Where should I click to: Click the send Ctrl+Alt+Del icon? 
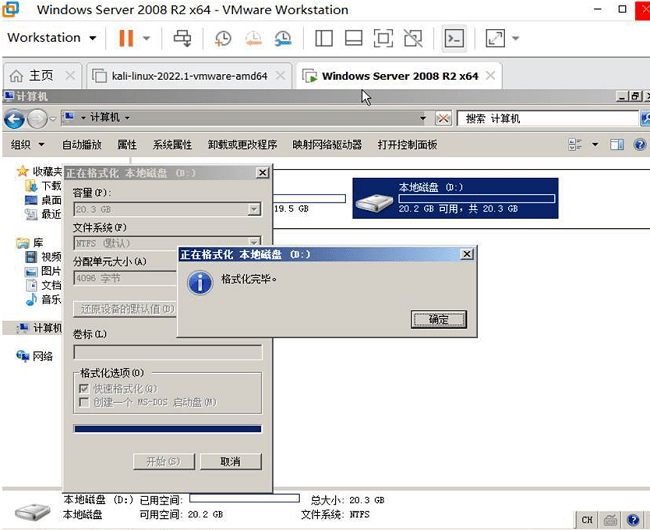(182, 38)
